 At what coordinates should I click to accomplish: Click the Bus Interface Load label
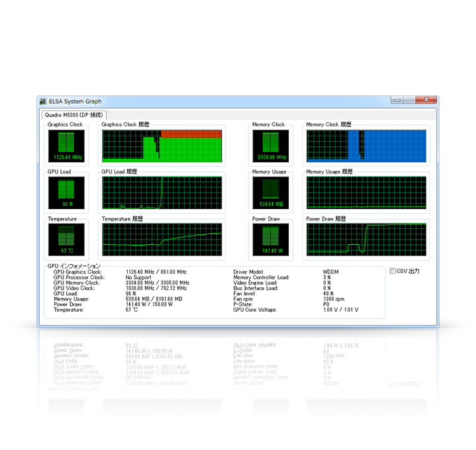click(x=255, y=288)
